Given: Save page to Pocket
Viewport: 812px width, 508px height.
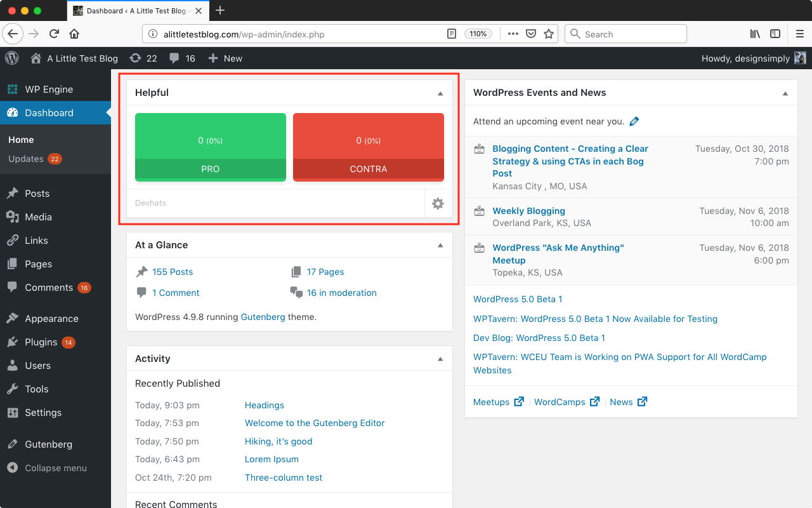Looking at the screenshot, I should 531,34.
